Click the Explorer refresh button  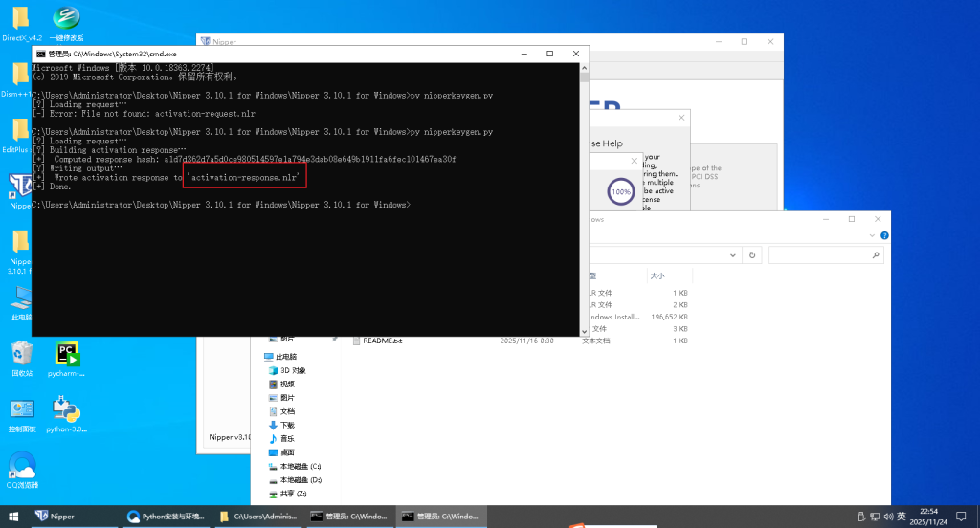(x=753, y=255)
